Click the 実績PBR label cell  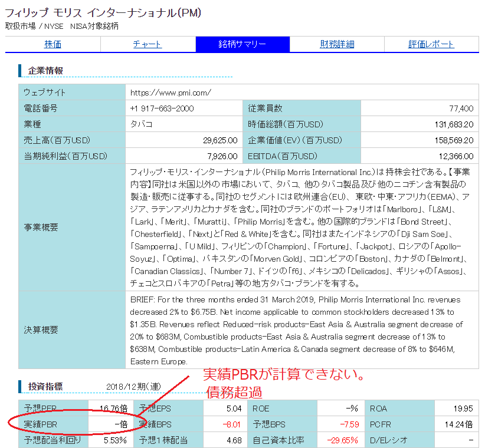coord(54,424)
